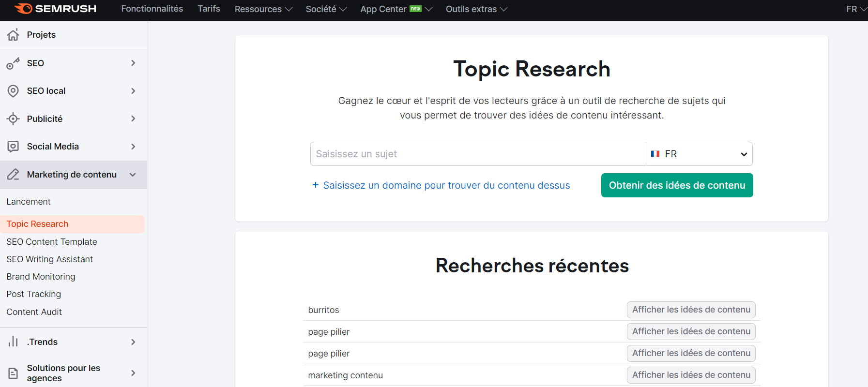The image size is (868, 387).
Task: Click the Publicité target icon
Action: coord(13,119)
